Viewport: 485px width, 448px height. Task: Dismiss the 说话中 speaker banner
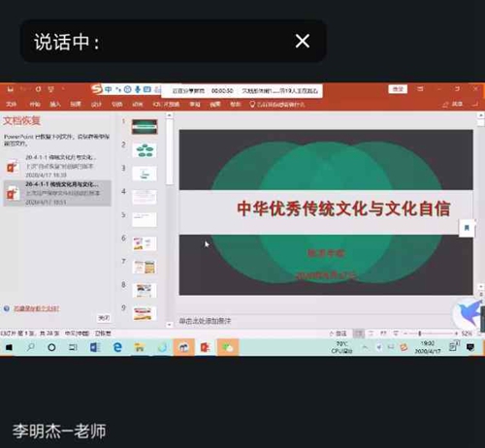[x=303, y=41]
